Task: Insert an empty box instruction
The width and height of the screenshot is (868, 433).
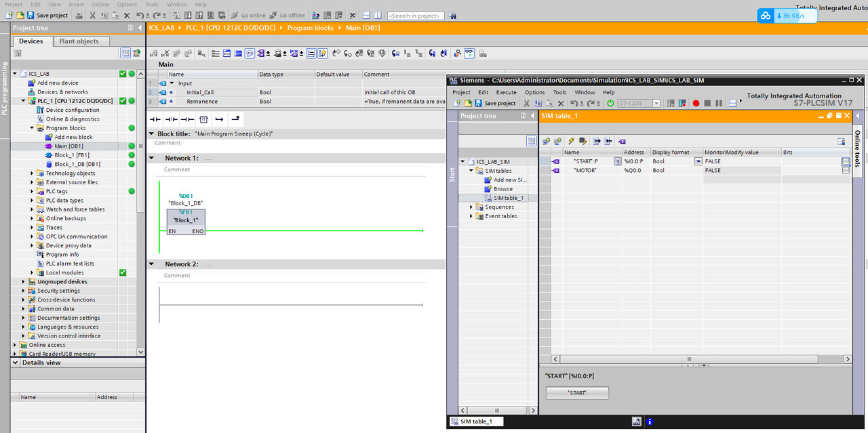Action: tap(203, 119)
